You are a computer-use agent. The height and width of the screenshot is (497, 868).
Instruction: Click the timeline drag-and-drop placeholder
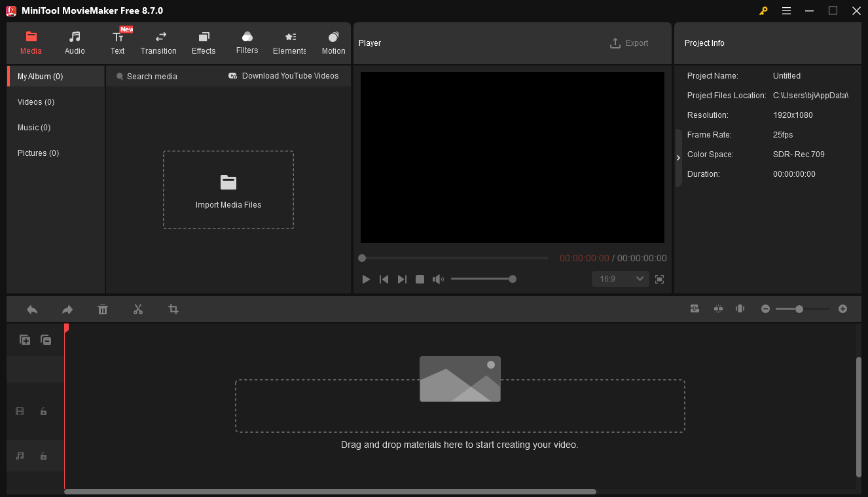pos(460,406)
